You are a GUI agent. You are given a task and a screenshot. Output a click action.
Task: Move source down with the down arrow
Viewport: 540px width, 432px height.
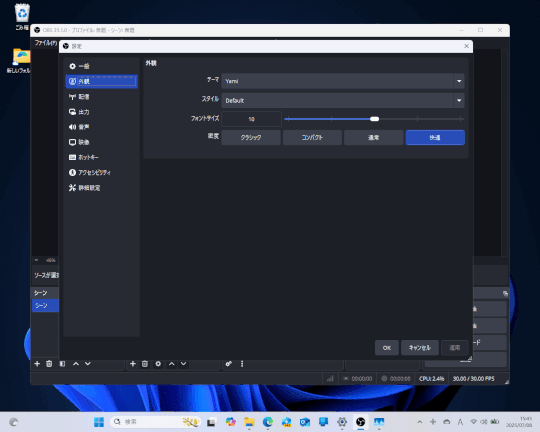[x=184, y=364]
